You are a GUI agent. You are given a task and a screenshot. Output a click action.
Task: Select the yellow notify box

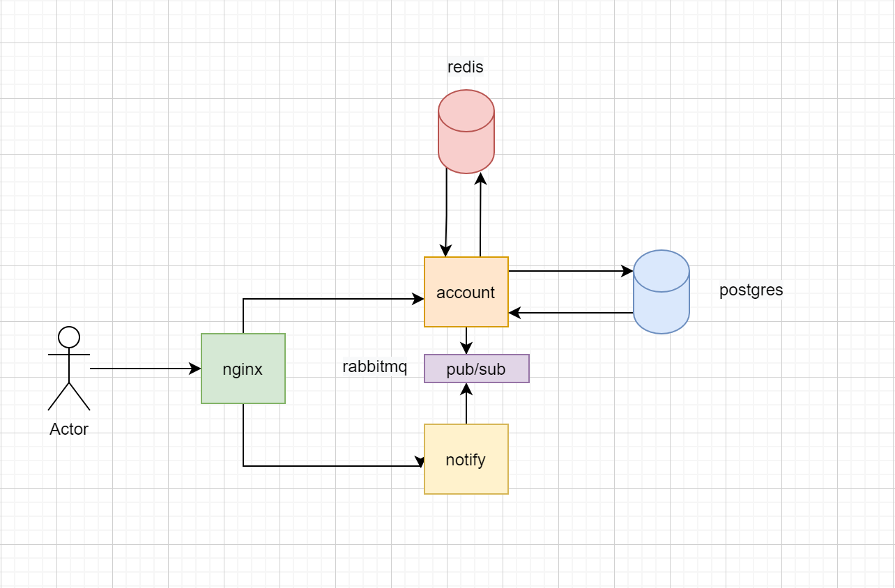[x=466, y=459]
